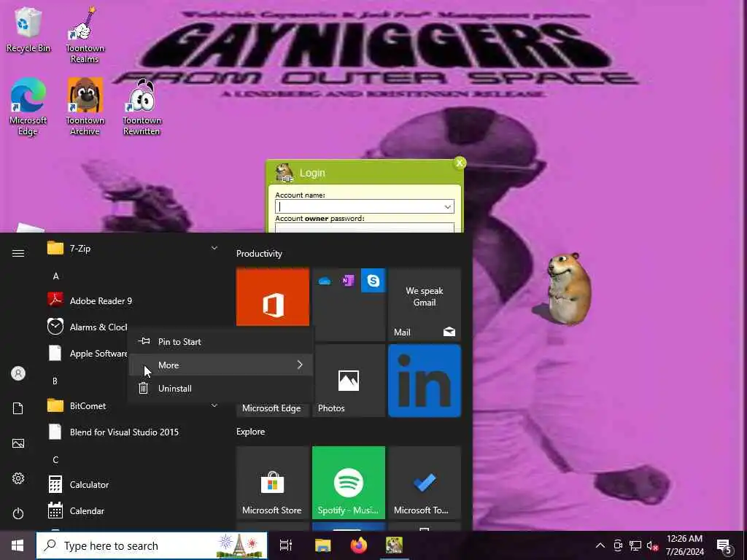Open the Skype icon in tile group
The width and height of the screenshot is (747, 560).
click(x=373, y=281)
